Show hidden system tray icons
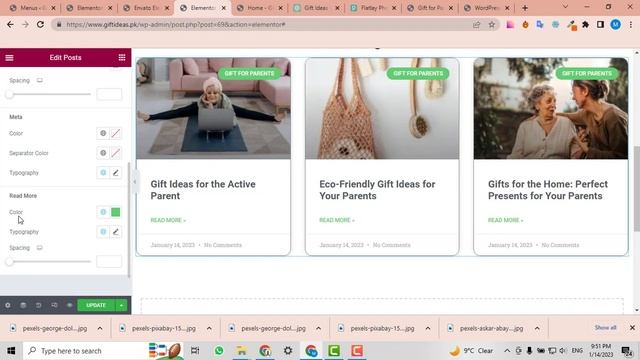This screenshot has height=360, width=640. [507, 351]
